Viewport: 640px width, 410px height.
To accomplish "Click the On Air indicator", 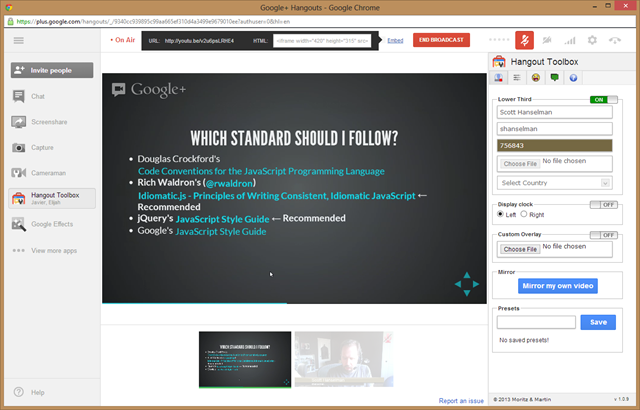I will pyautogui.click(x=123, y=40).
